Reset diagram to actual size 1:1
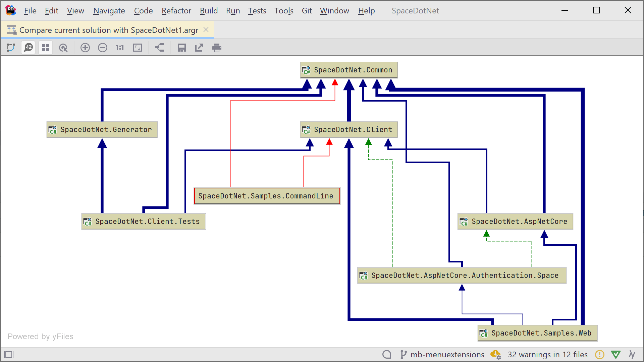The height and width of the screenshot is (362, 644). [x=120, y=48]
